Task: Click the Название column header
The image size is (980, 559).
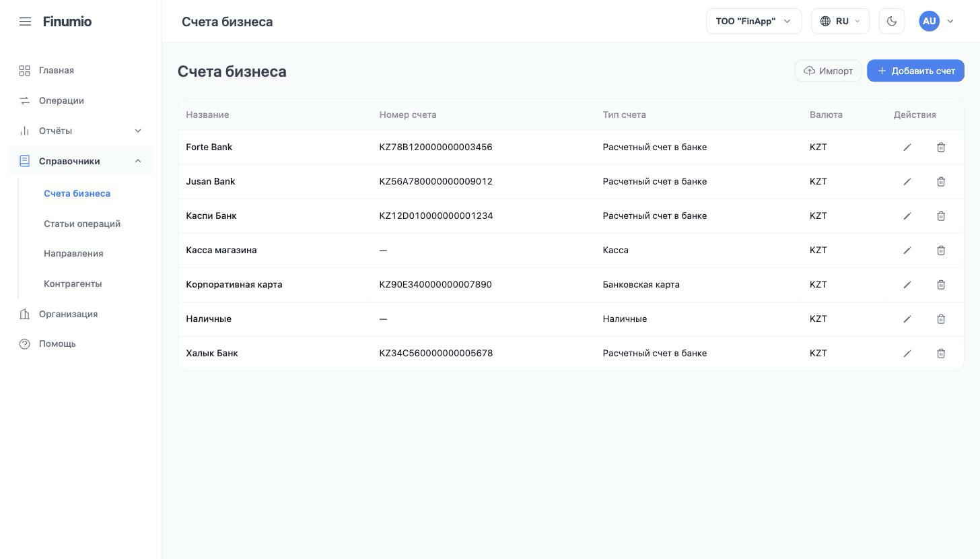Action: coord(207,115)
